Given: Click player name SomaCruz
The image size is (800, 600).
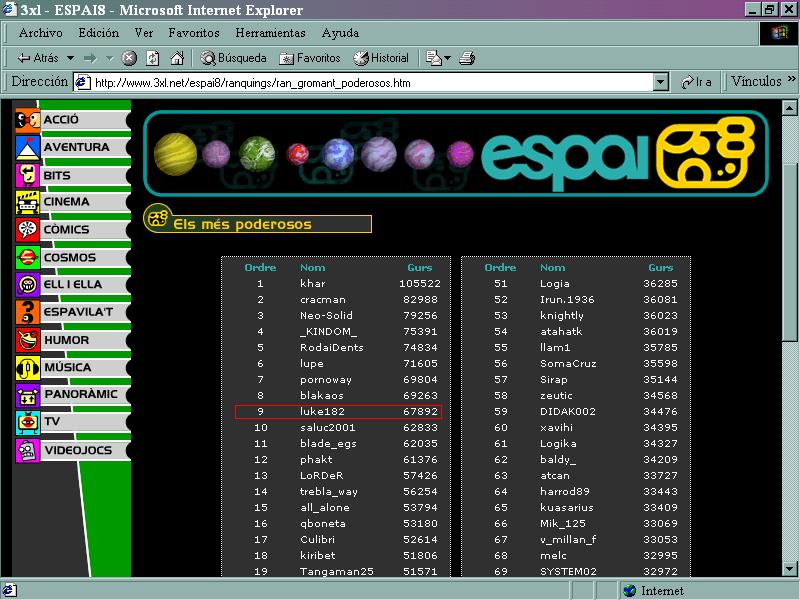Looking at the screenshot, I should click(x=568, y=363).
